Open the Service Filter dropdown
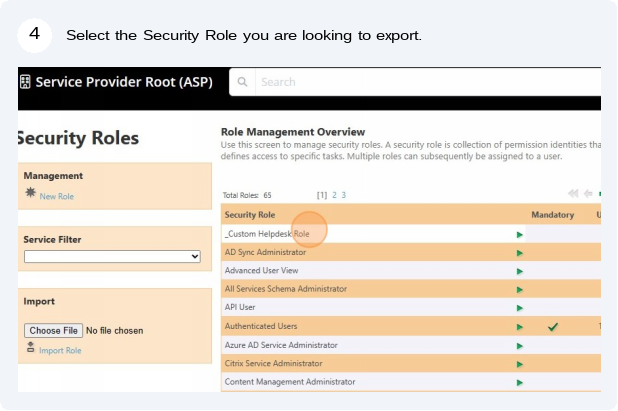The height and width of the screenshot is (411, 618). point(112,257)
